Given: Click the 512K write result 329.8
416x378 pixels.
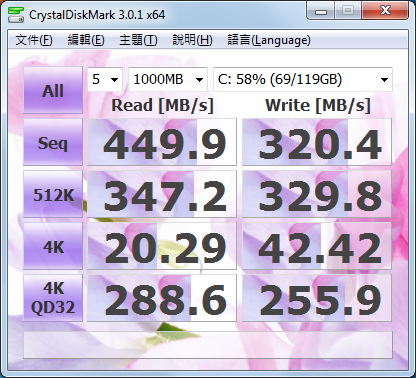Looking at the screenshot, I should click(317, 194).
